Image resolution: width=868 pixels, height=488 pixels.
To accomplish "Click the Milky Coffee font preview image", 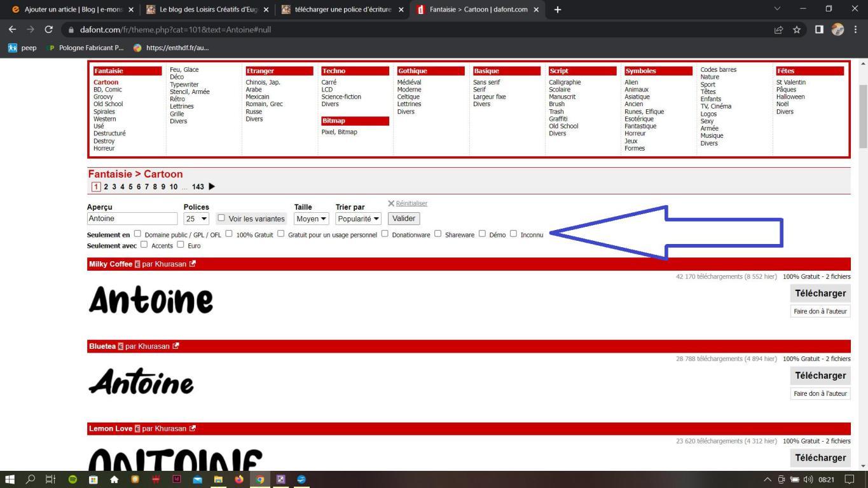I will (151, 299).
